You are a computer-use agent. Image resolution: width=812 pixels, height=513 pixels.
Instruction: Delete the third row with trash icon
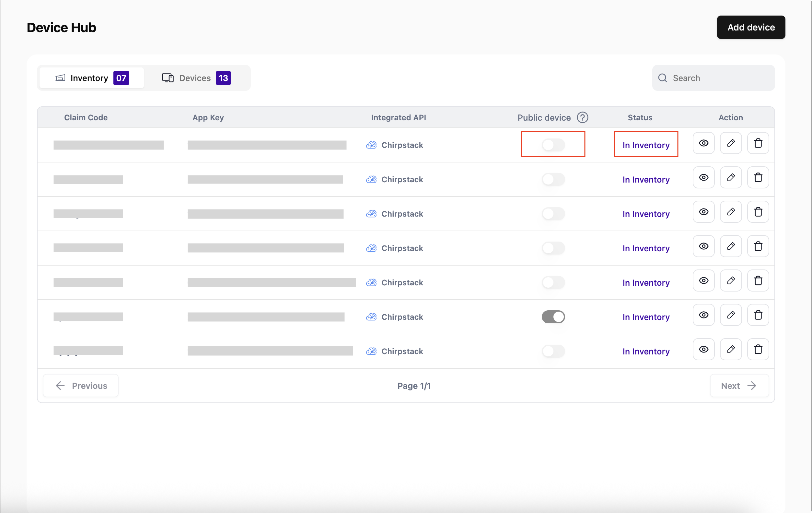tap(758, 212)
